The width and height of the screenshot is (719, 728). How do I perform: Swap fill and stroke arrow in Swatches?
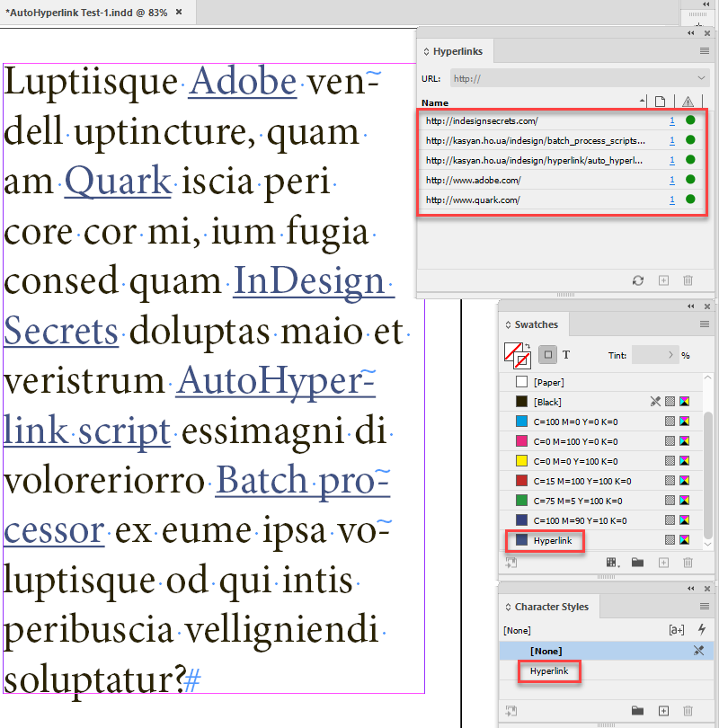pyautogui.click(x=528, y=346)
